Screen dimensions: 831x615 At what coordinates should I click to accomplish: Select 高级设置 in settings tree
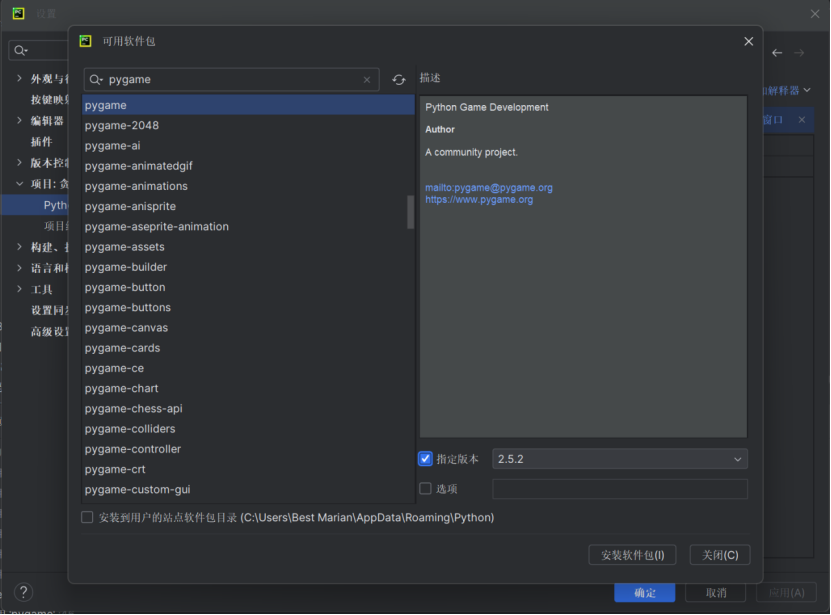click(49, 332)
